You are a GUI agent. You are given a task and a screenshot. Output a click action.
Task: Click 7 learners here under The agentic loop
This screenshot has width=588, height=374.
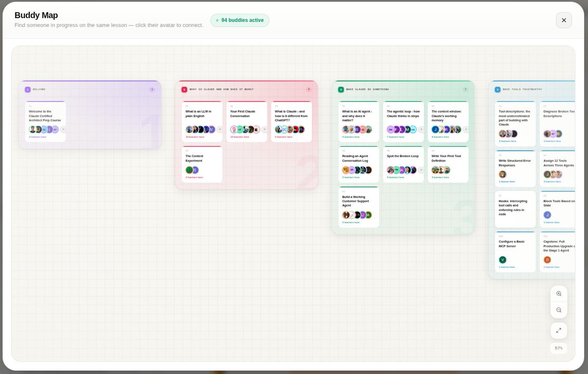click(x=396, y=137)
